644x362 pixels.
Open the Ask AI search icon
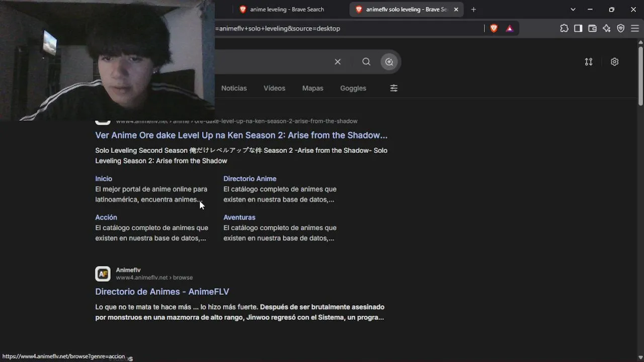[x=389, y=62]
